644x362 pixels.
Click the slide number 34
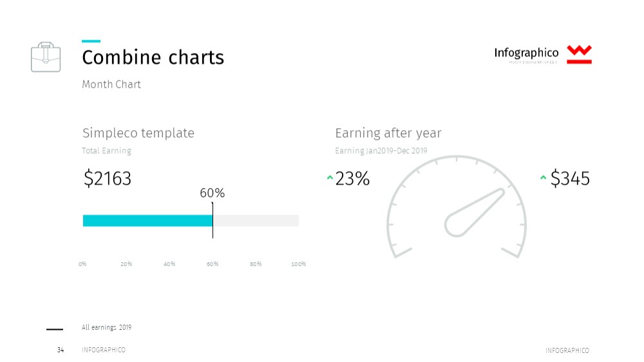coord(61,350)
